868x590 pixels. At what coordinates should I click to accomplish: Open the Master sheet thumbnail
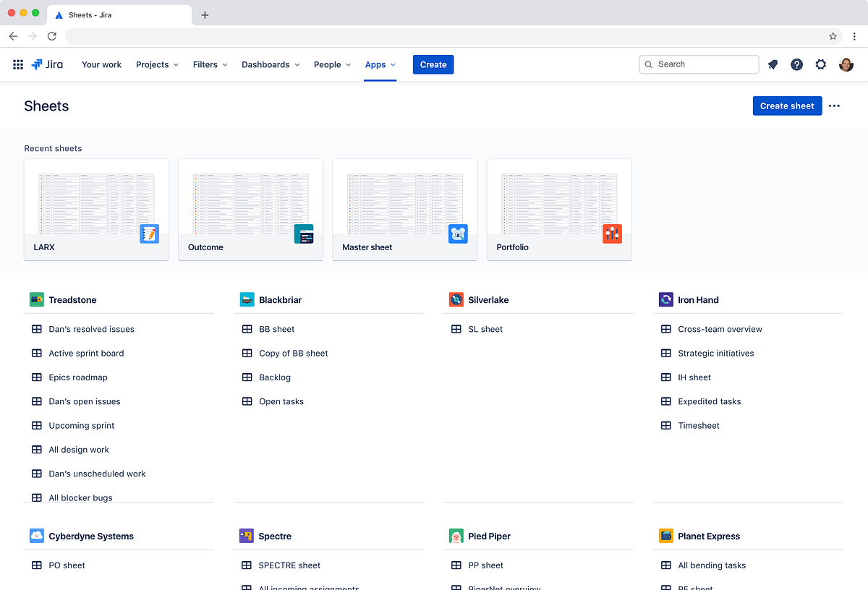click(404, 202)
